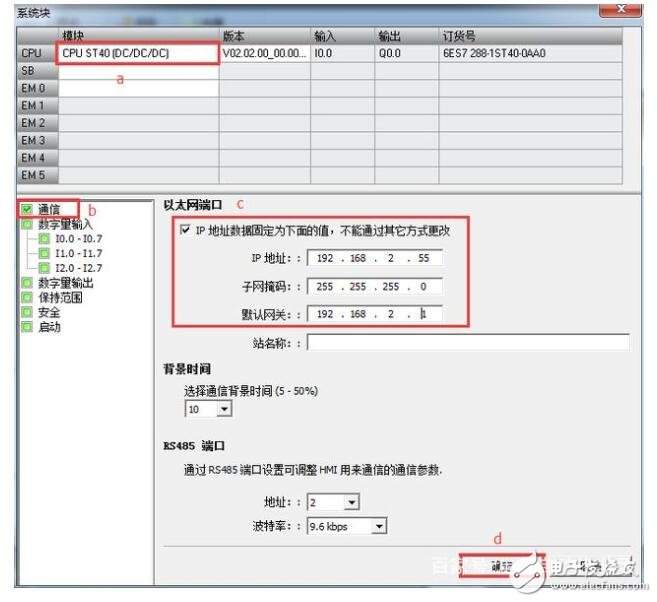Select I0.0 - I0.7 tree item

click(x=79, y=239)
